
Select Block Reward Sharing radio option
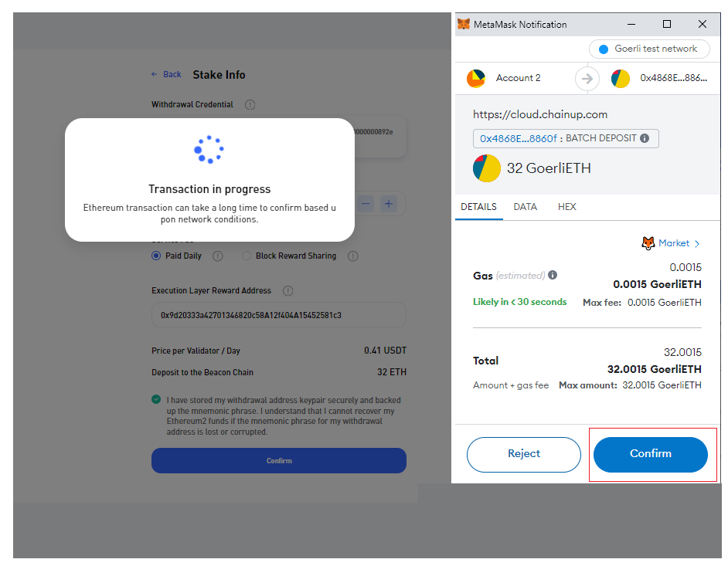247,256
